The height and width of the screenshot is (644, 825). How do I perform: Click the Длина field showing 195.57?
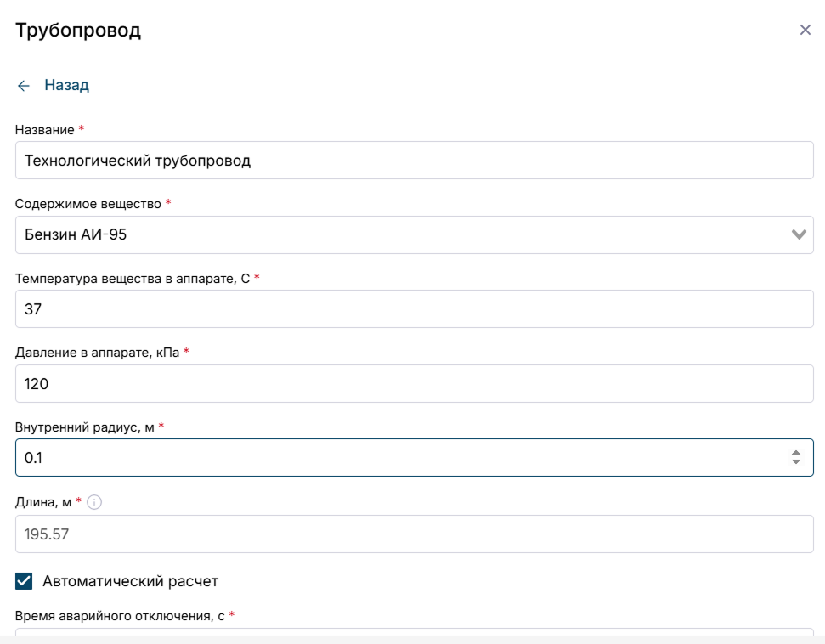click(414, 534)
